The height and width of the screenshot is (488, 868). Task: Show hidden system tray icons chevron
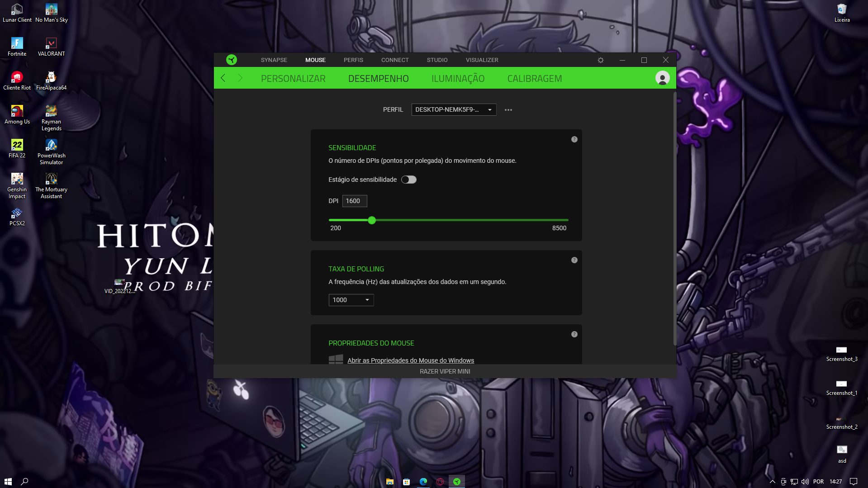pos(773,482)
